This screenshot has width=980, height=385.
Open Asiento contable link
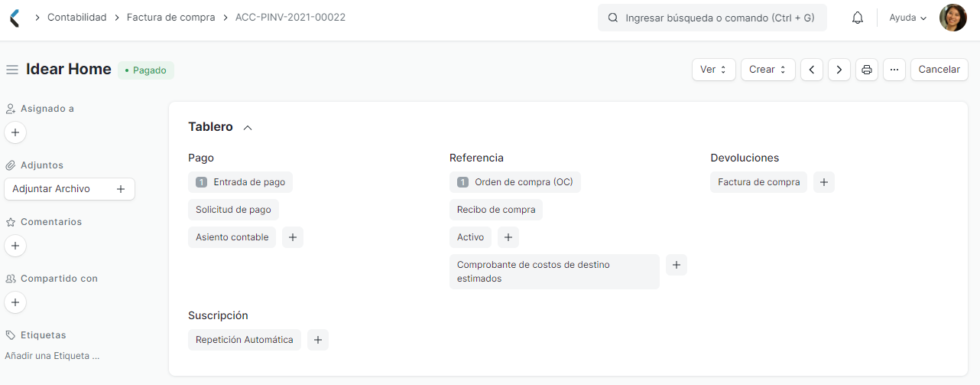tap(232, 237)
